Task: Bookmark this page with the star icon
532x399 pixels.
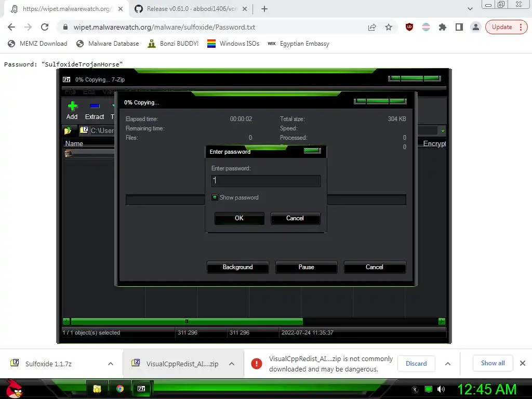Action: tap(389, 27)
